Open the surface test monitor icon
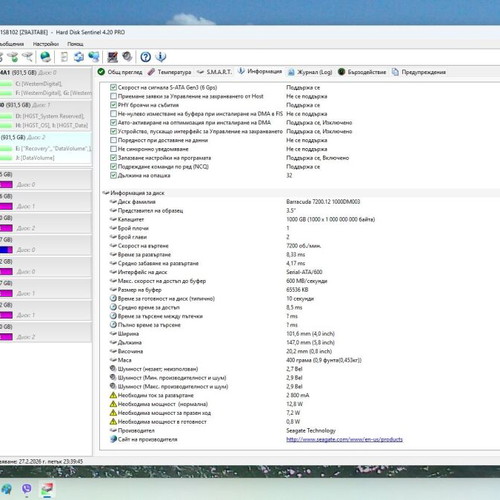Screen dimensions: 500x500 click(x=112, y=57)
